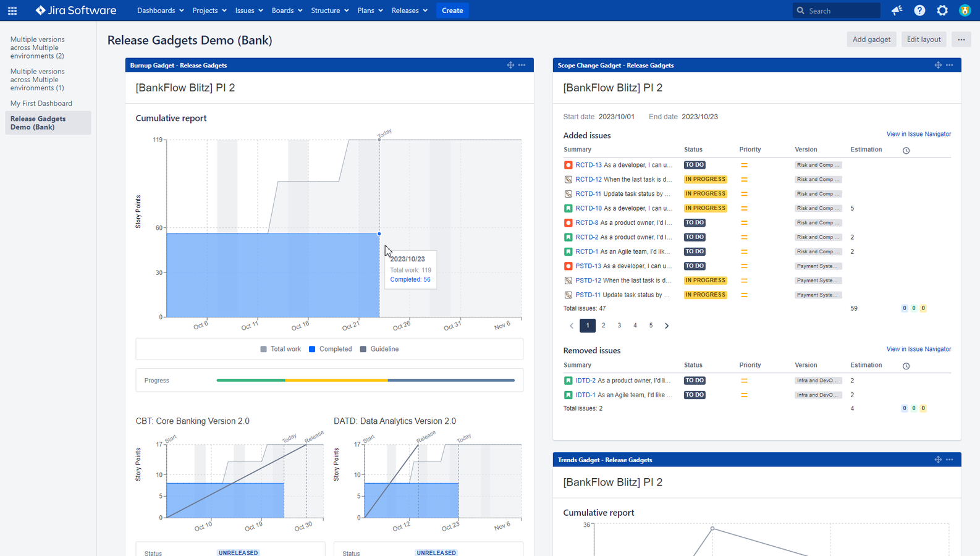Click the story icon beside IDTD-2
The image size is (980, 556).
pos(568,381)
